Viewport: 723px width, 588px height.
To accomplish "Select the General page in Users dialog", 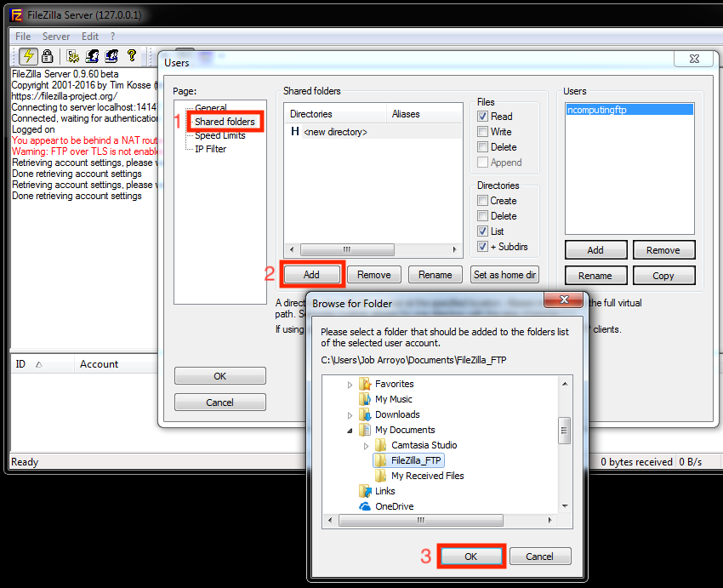I will (x=211, y=108).
